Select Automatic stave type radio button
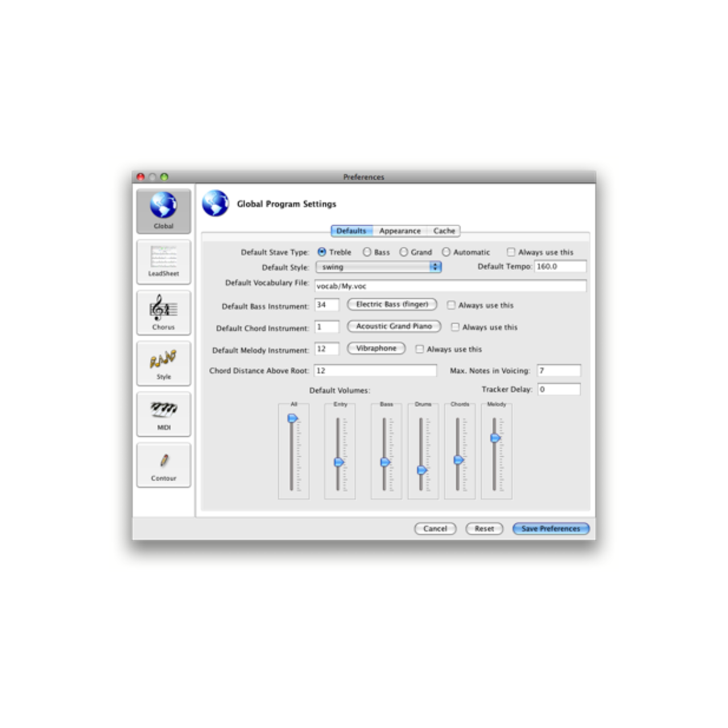728x728 pixels. (446, 252)
